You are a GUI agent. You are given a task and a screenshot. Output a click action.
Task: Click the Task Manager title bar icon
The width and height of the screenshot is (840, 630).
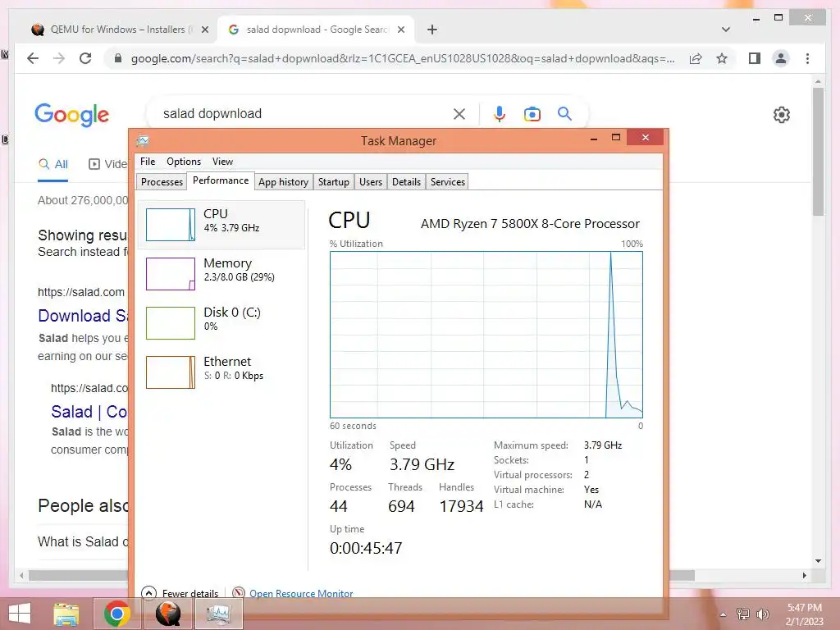click(x=143, y=141)
